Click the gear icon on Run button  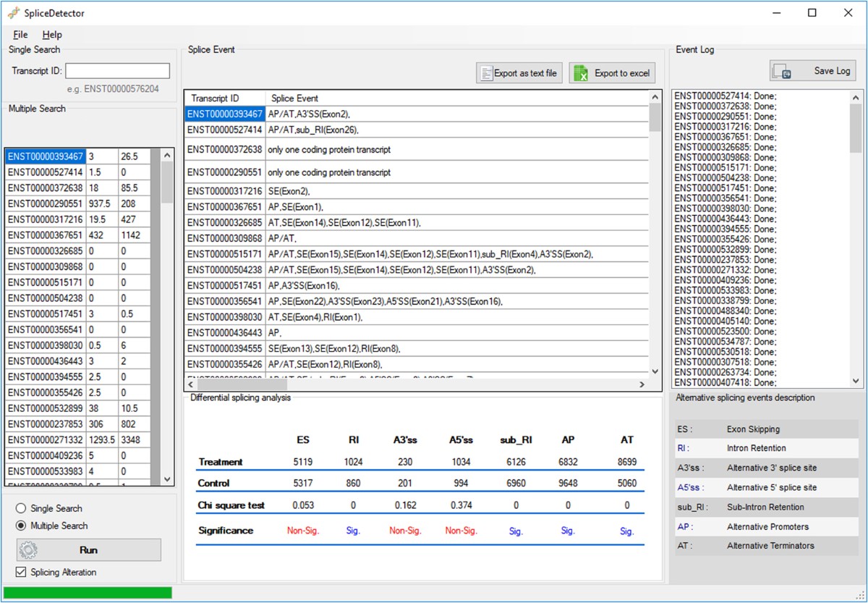tap(28, 550)
